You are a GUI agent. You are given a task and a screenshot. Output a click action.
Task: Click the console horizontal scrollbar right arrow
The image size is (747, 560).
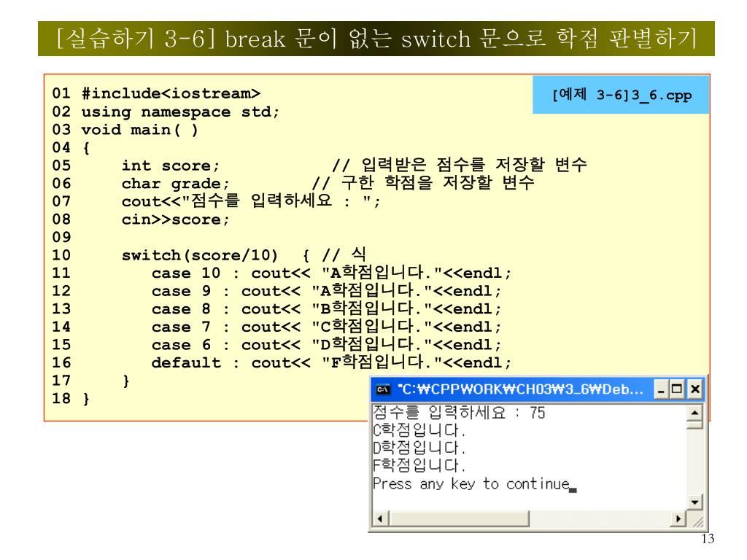tap(678, 518)
